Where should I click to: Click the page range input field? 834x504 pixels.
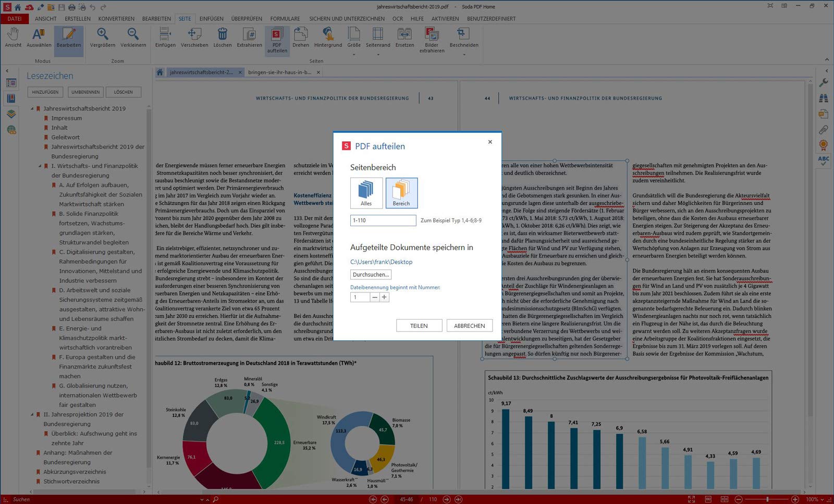click(x=383, y=220)
